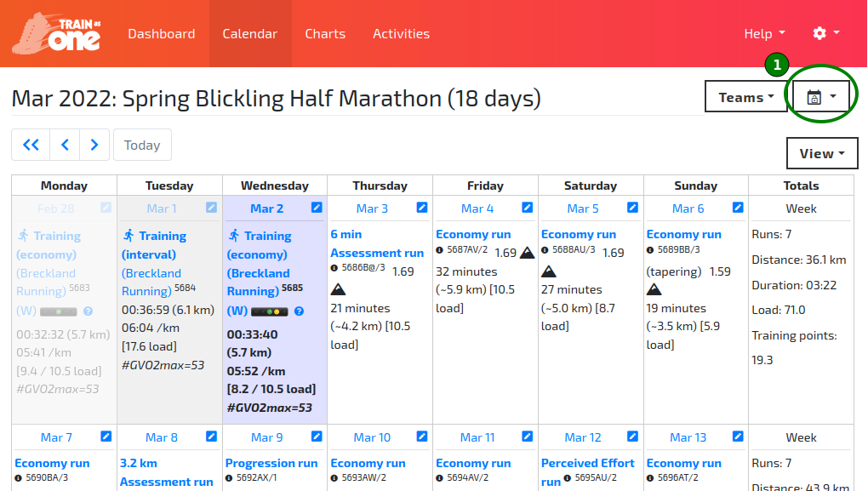Open the View dropdown

pos(820,153)
